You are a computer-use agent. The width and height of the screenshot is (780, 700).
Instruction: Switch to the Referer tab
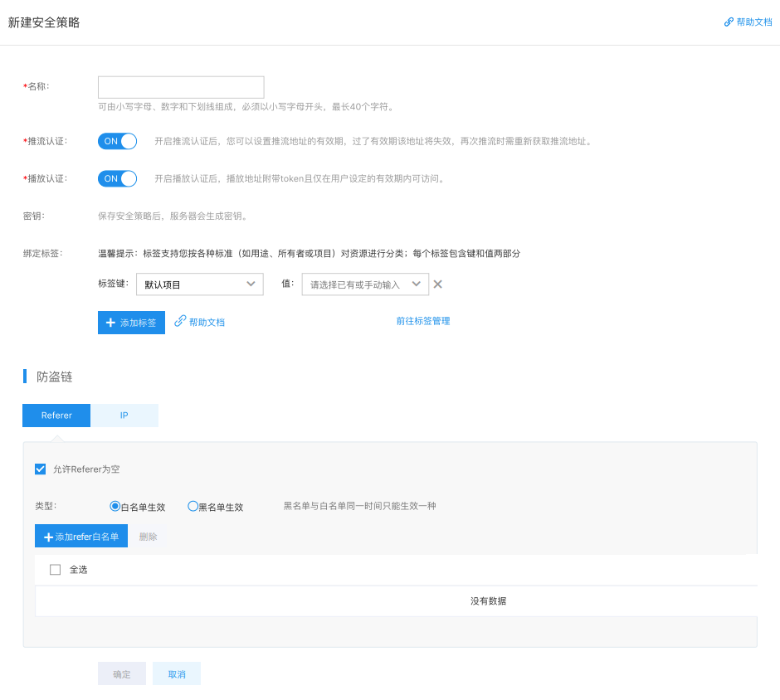pyautogui.click(x=56, y=416)
